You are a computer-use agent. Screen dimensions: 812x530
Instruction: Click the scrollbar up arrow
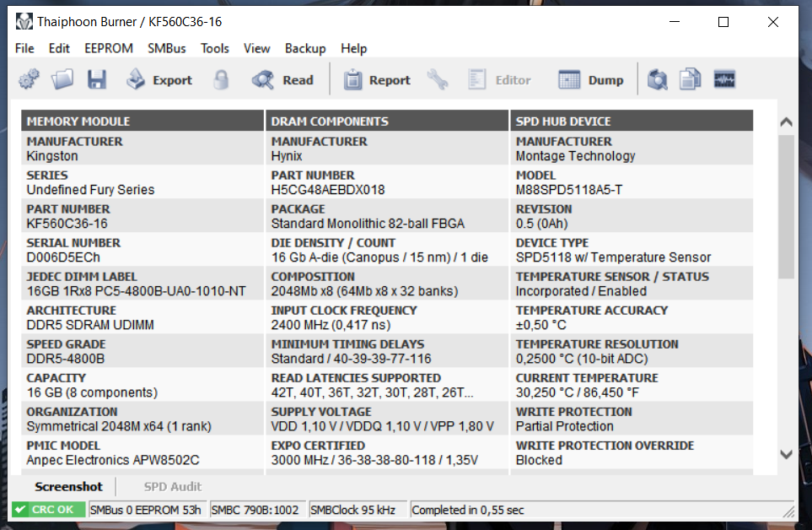pyautogui.click(x=786, y=122)
